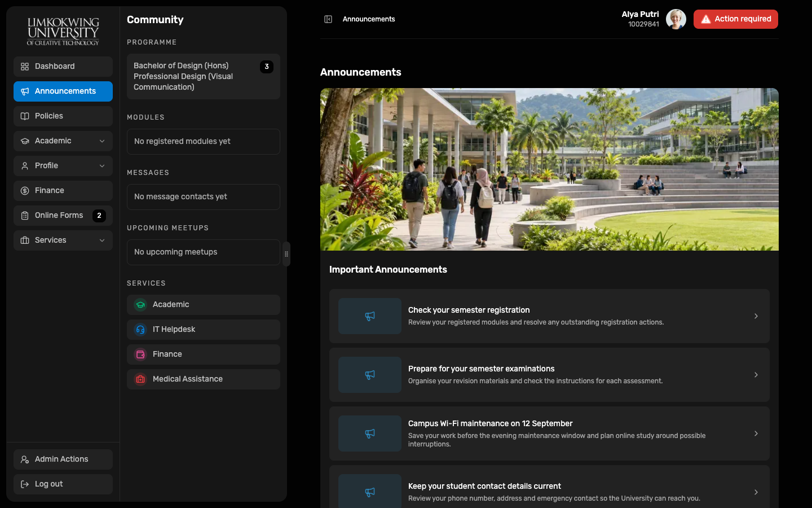This screenshot has height=508, width=812.
Task: Click the sidebar collapse icon beside Announcements
Action: pos(328,19)
